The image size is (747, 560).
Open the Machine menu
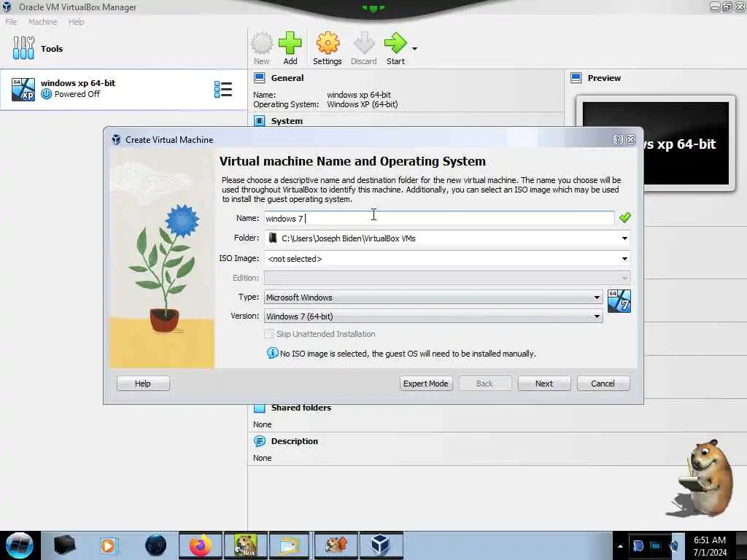[42, 22]
